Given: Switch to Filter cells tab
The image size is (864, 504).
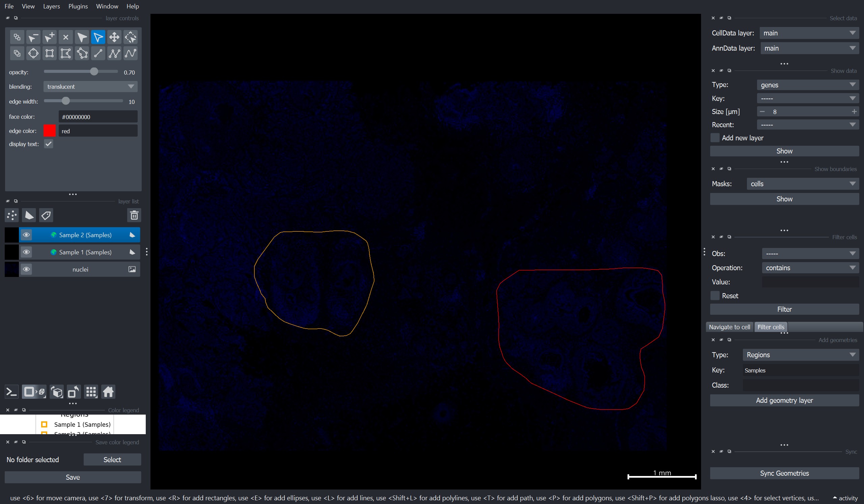Looking at the screenshot, I should tap(771, 327).
